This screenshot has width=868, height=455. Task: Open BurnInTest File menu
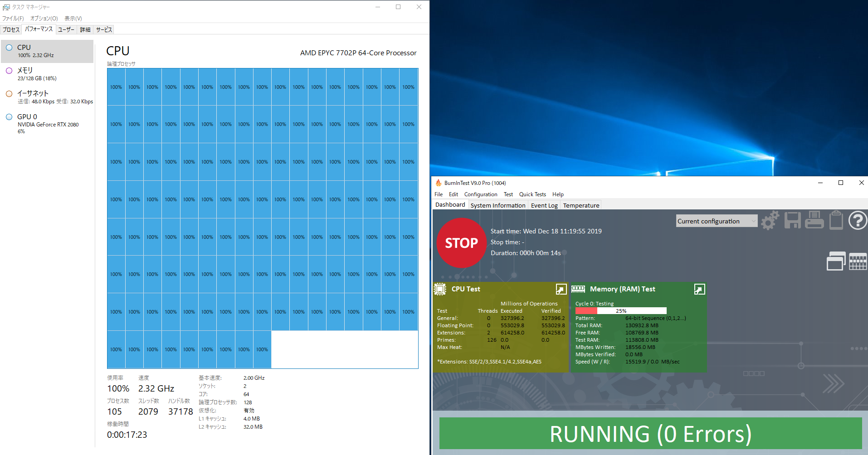[x=439, y=194]
